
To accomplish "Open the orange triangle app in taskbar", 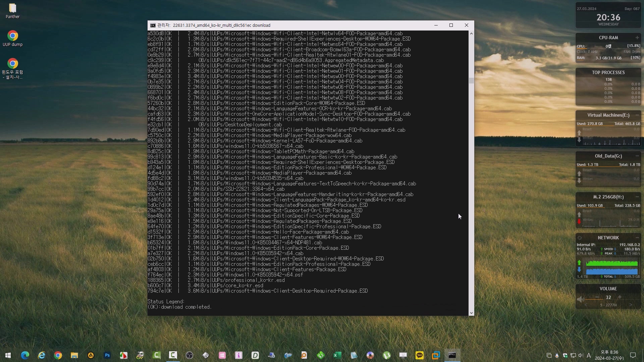I will [91, 355].
